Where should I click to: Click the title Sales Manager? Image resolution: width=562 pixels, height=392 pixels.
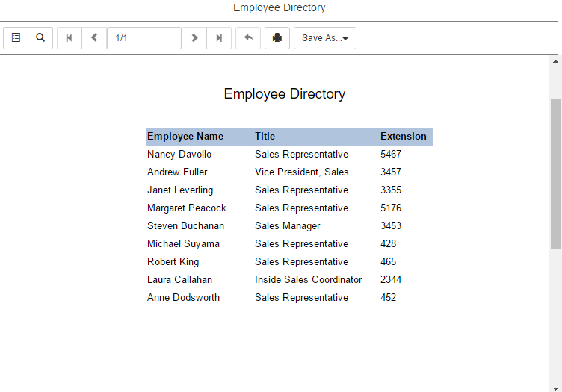pyautogui.click(x=288, y=226)
